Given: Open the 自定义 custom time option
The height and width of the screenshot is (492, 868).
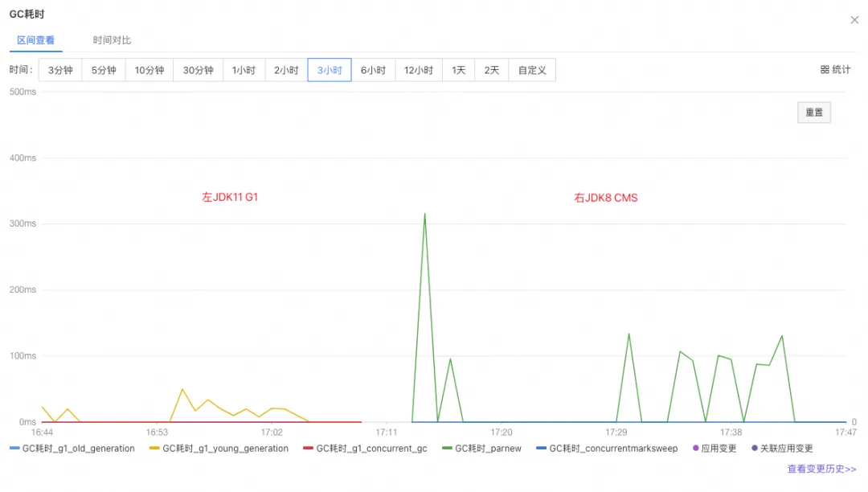Looking at the screenshot, I should [x=532, y=70].
